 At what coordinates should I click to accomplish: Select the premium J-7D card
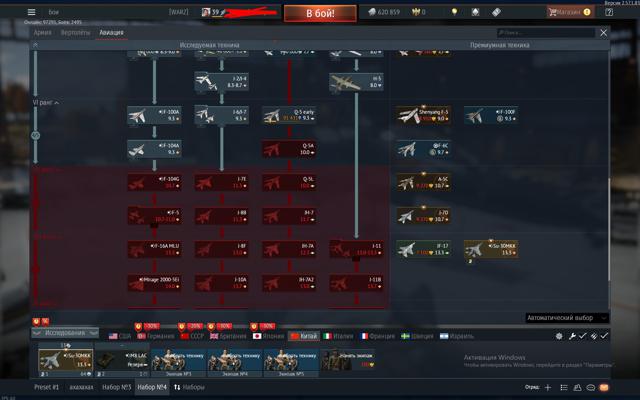coord(424,216)
